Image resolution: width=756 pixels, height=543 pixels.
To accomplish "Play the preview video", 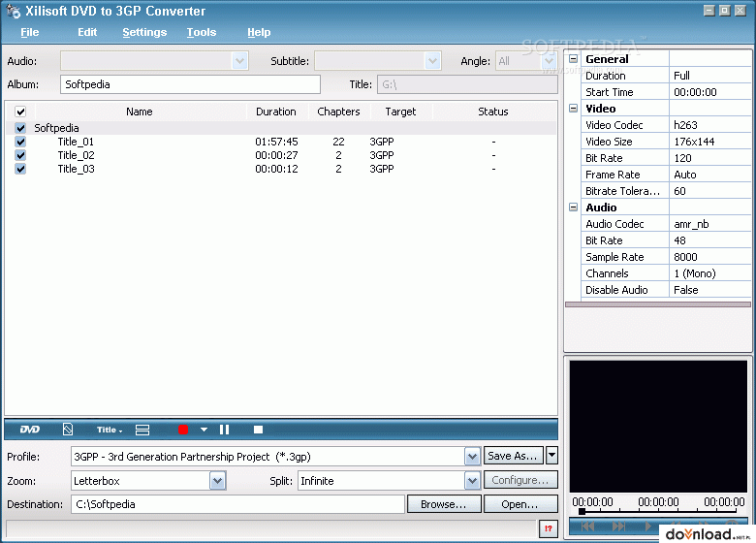I will (x=648, y=527).
